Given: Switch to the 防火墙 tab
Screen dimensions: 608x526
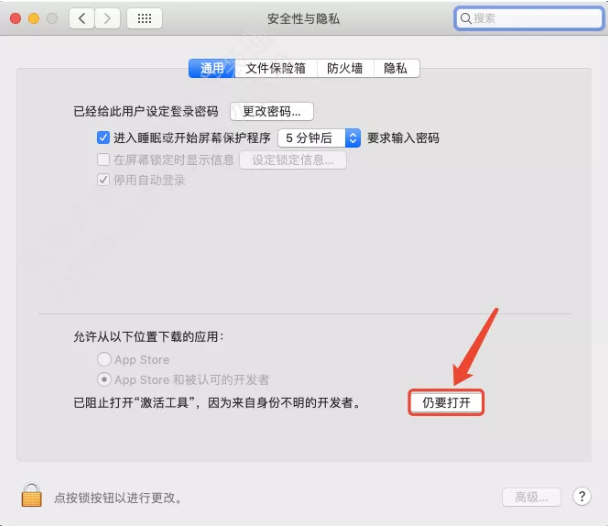Looking at the screenshot, I should (345, 69).
